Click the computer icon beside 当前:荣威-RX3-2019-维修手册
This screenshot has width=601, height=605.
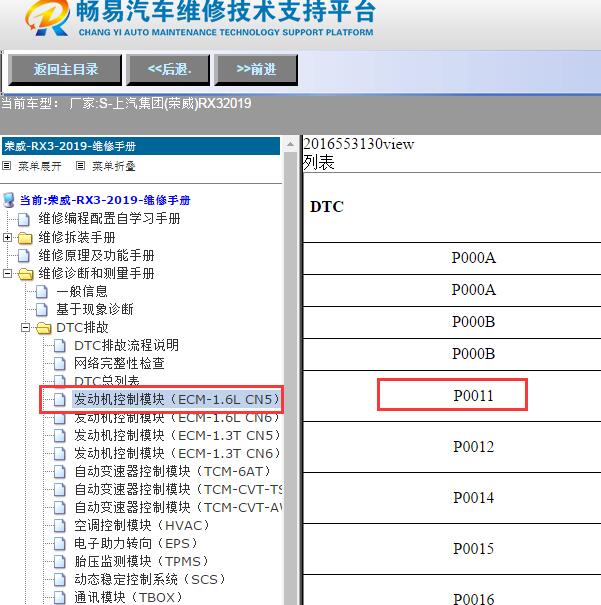[x=9, y=200]
